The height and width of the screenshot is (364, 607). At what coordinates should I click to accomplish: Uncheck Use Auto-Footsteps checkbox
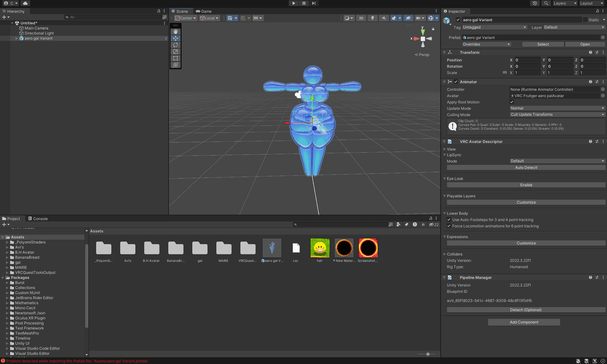pos(449,219)
